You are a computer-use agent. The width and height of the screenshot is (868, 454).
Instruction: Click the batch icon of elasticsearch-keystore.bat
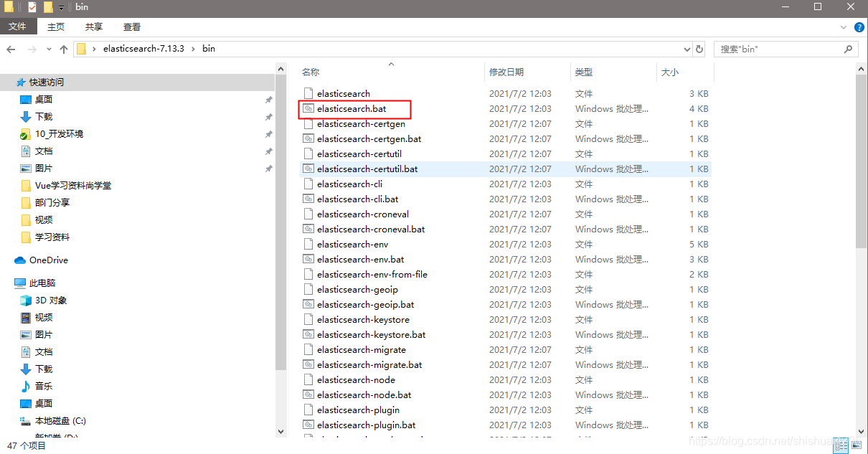click(308, 335)
